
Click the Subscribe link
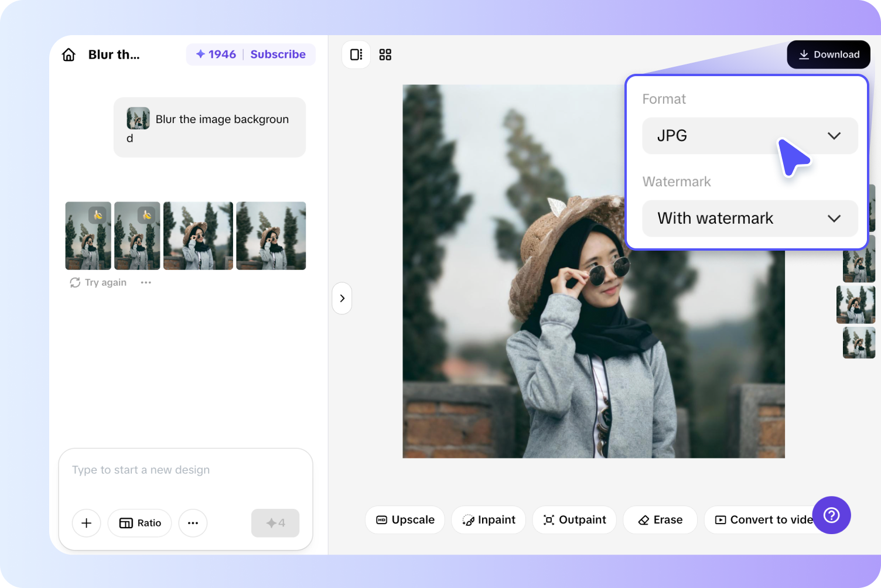point(278,54)
